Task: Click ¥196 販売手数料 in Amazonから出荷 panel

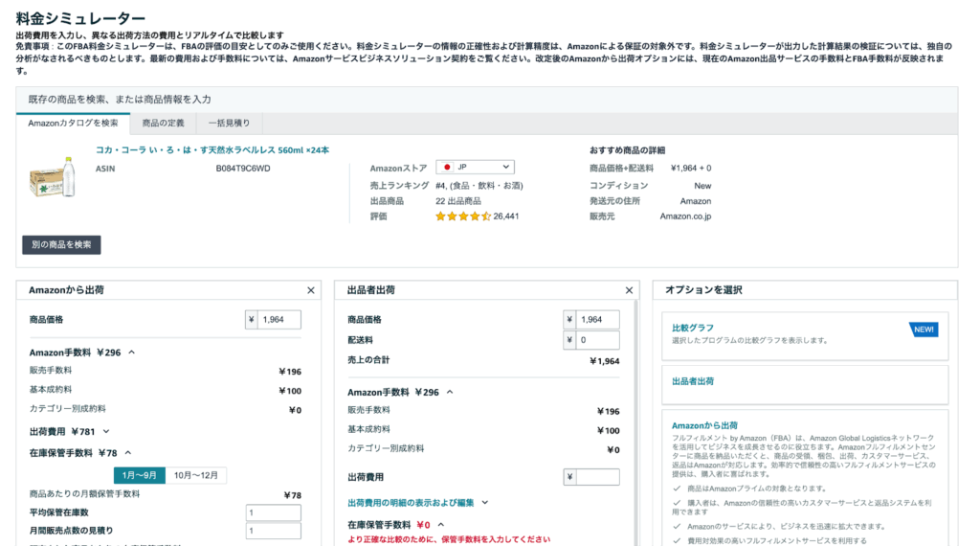Action: tap(290, 372)
